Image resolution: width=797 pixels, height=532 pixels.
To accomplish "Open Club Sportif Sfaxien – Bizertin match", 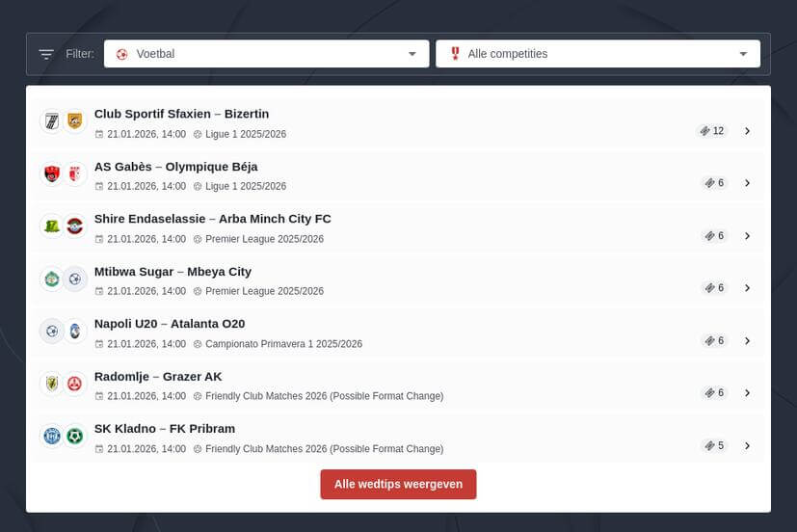I will (181, 114).
